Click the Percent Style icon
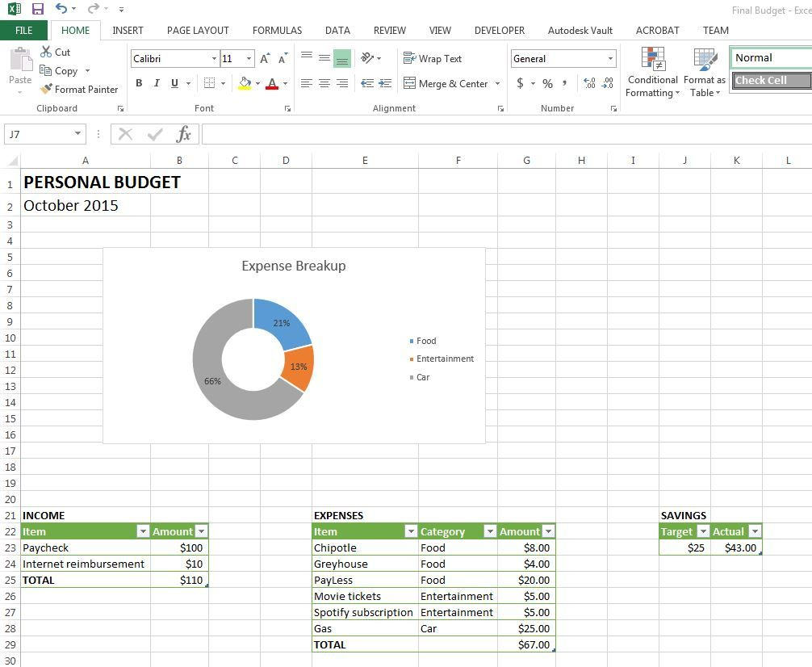812x667 pixels. click(x=547, y=83)
